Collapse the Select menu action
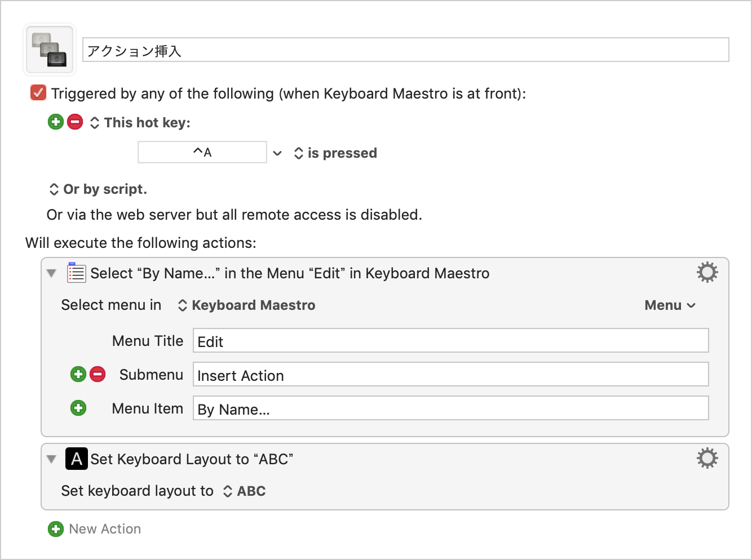 click(x=51, y=273)
